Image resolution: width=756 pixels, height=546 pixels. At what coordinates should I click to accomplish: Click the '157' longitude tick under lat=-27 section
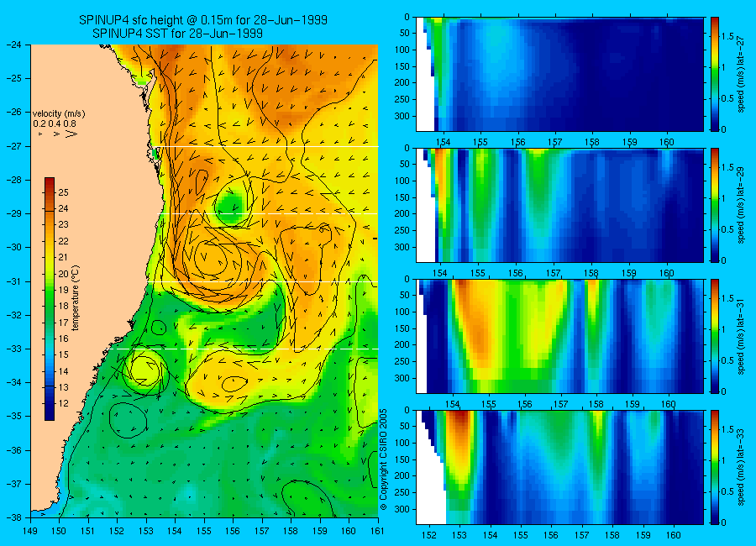tap(555, 142)
